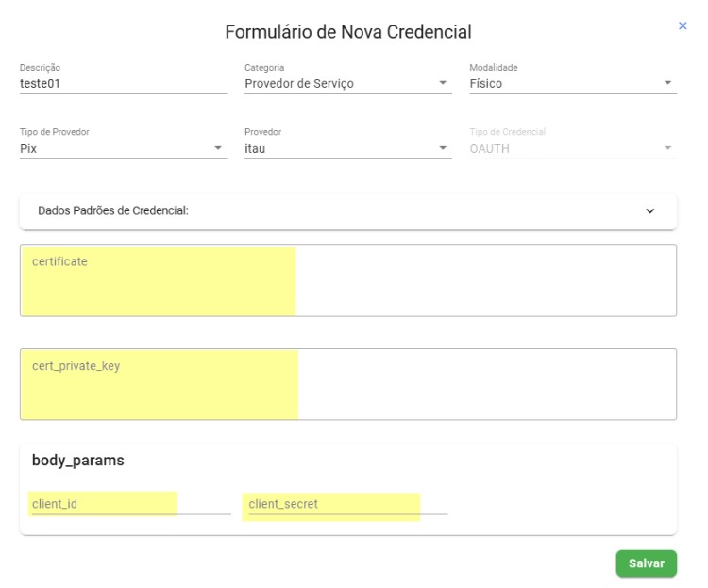The height and width of the screenshot is (588, 708).
Task: Click the Físico modalidade value
Action: tap(486, 83)
